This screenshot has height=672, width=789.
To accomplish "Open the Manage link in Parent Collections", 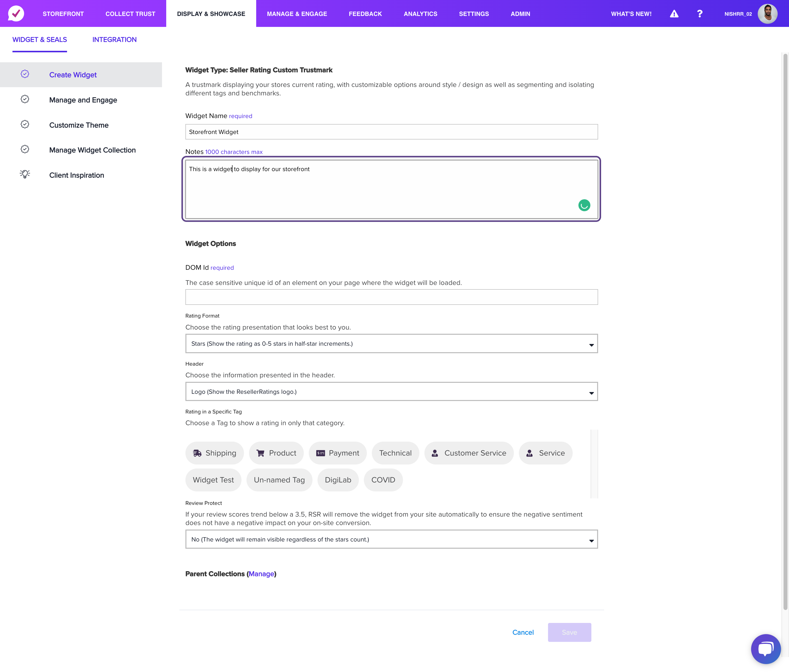I will [x=261, y=574].
